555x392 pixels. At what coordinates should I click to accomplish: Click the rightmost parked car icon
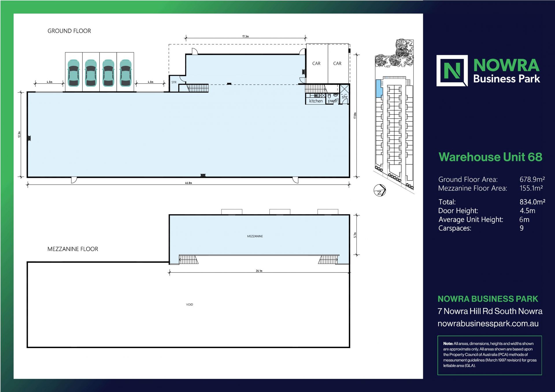(125, 73)
